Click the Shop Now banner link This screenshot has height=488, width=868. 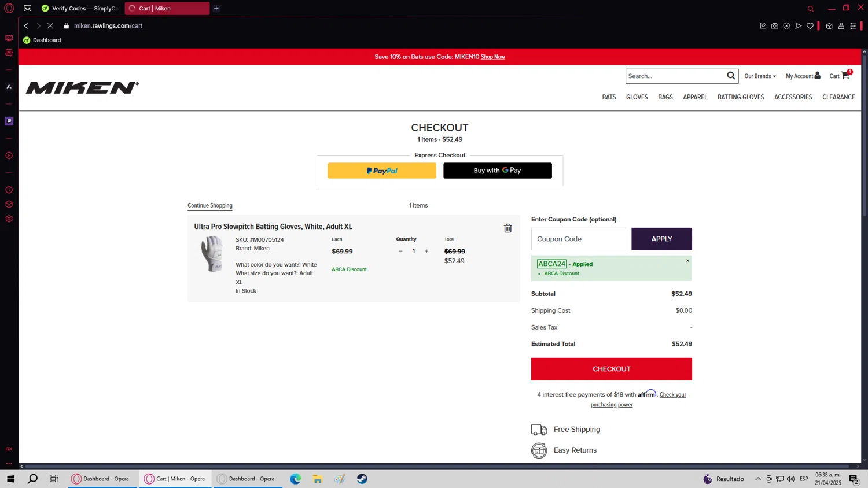(493, 57)
